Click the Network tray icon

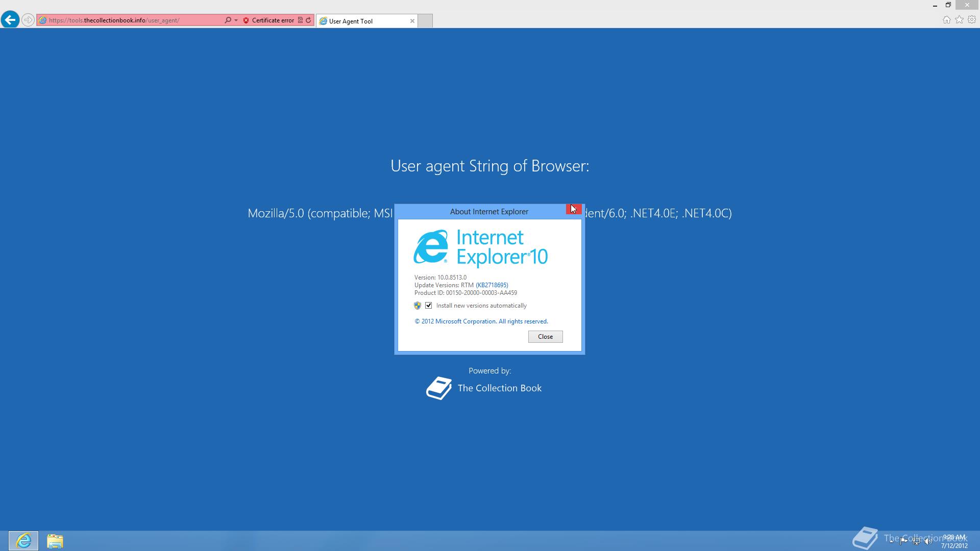tap(916, 541)
